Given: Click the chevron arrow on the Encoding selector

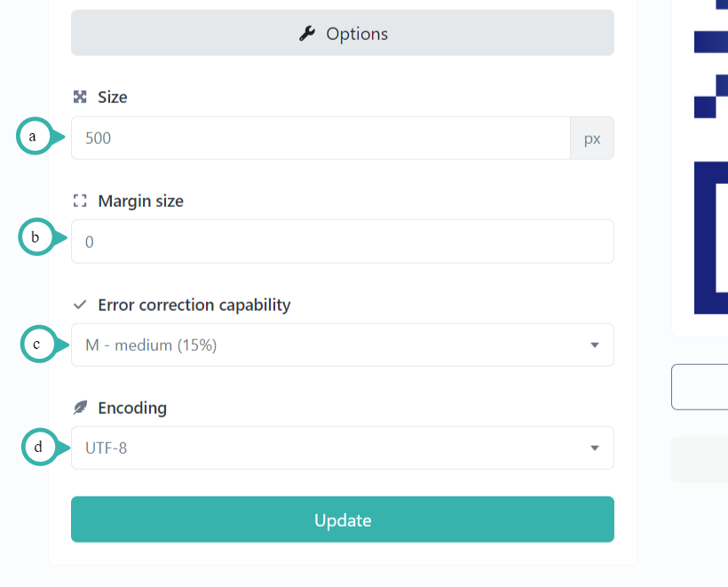Looking at the screenshot, I should pos(594,448).
